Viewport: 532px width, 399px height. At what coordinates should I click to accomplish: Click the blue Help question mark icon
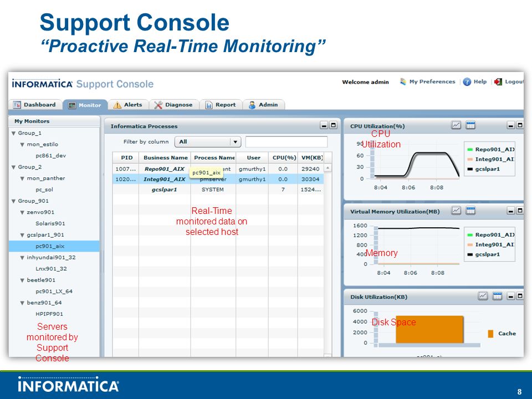(x=467, y=82)
